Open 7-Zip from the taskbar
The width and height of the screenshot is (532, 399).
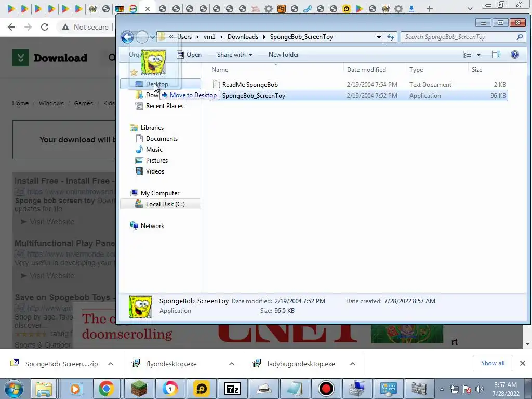(x=233, y=389)
